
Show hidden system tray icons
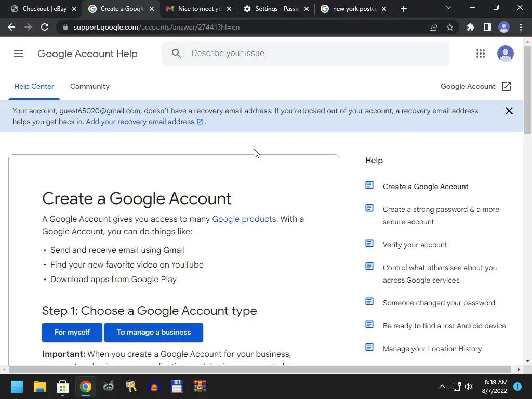(442, 387)
